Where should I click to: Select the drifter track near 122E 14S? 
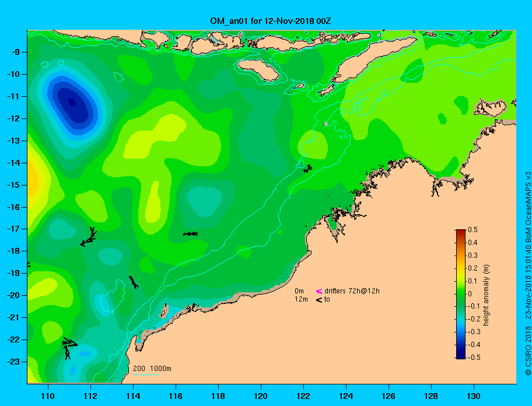307,168
